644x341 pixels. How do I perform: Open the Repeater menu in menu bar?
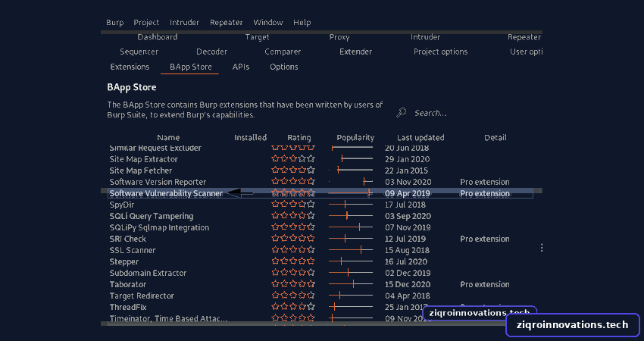[x=227, y=23]
